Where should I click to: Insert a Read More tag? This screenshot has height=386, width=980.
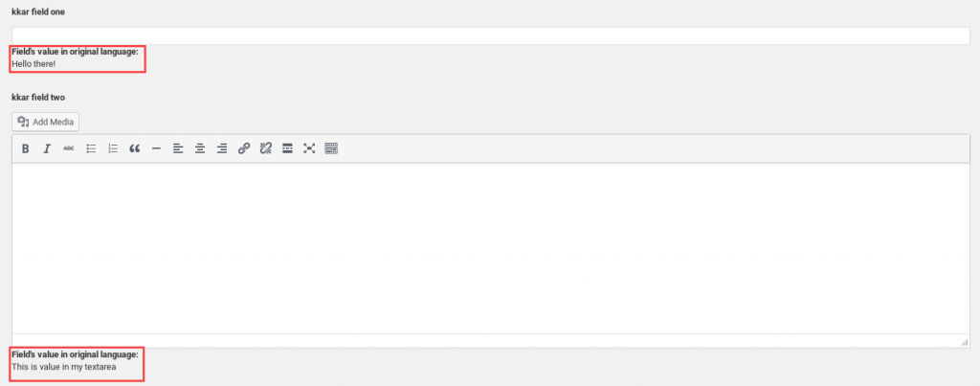pos(287,148)
